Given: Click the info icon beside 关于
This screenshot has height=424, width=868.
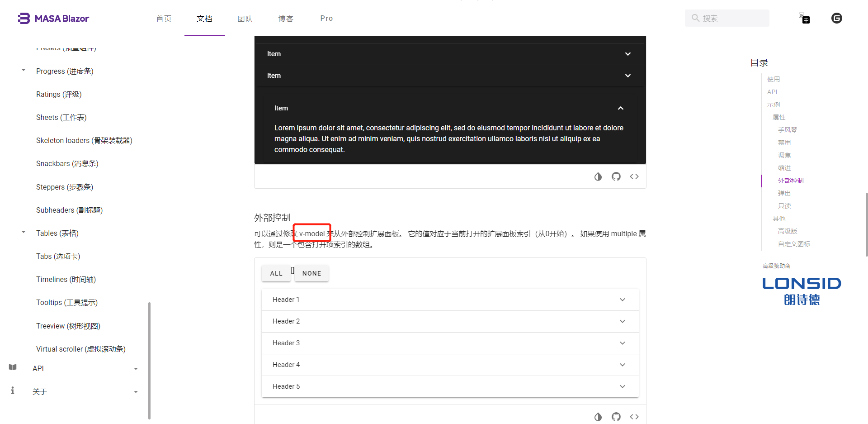Looking at the screenshot, I should click(12, 391).
